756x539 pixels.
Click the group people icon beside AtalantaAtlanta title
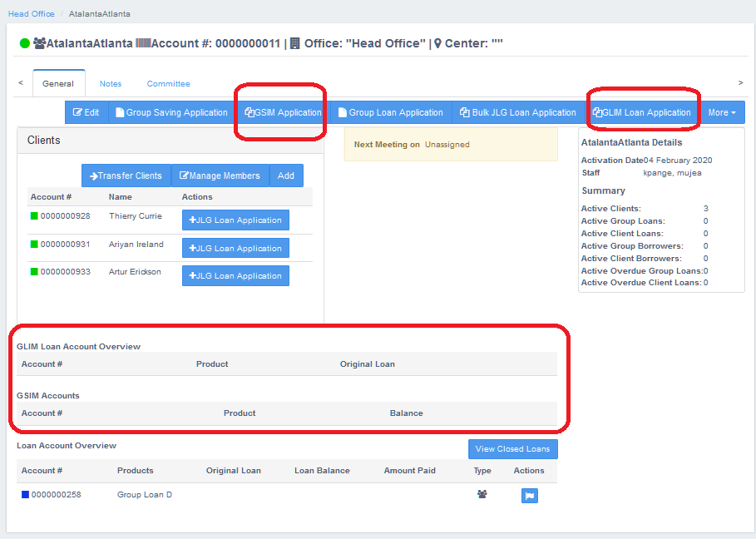40,43
